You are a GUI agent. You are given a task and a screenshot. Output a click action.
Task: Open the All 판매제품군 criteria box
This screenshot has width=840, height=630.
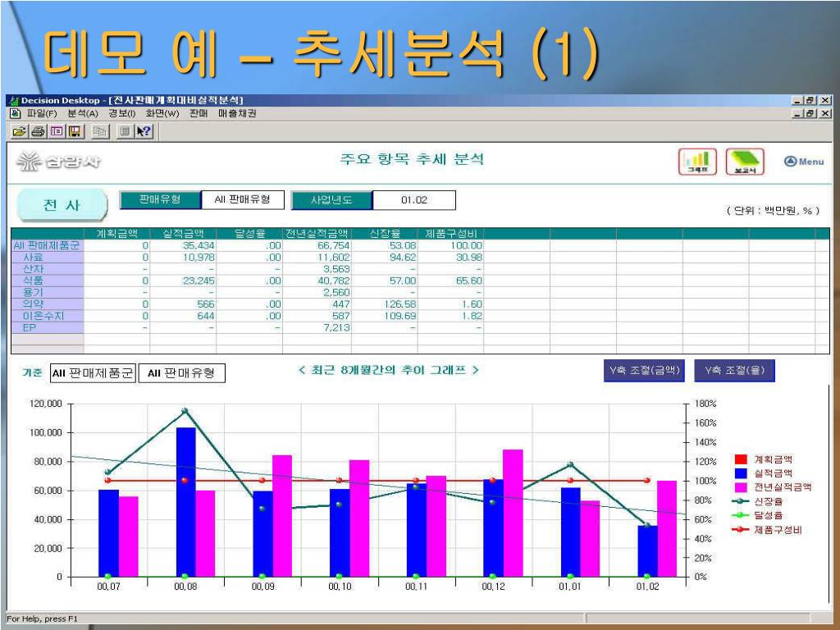[94, 373]
